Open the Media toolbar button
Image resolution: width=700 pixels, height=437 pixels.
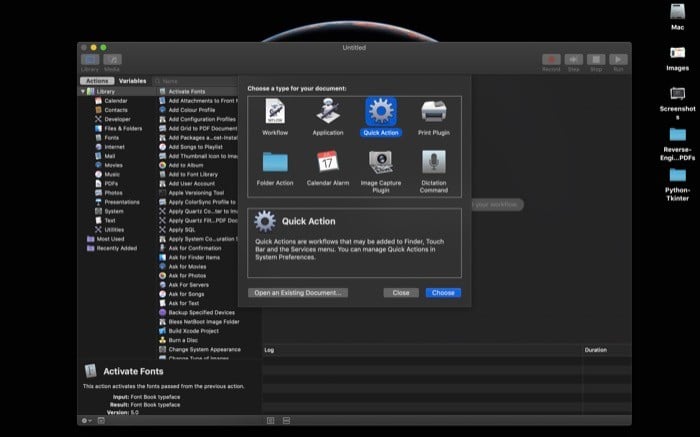112,59
